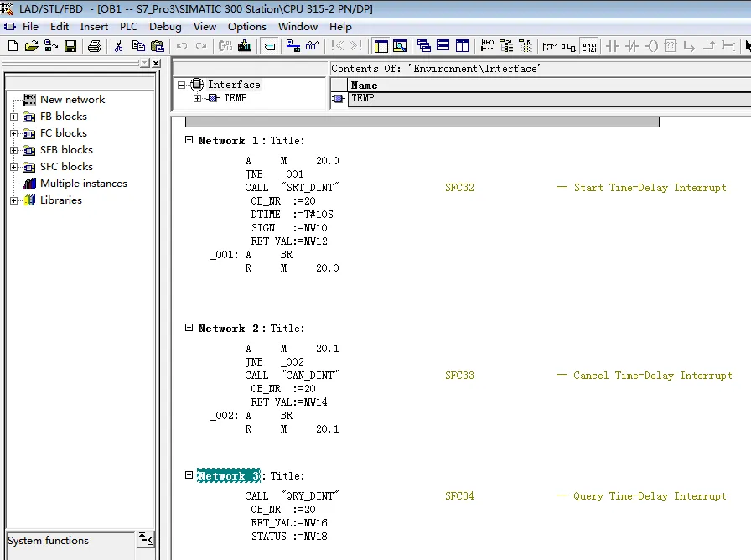Expand the TEMP node under Interface
The image size is (751, 560).
pos(197,98)
